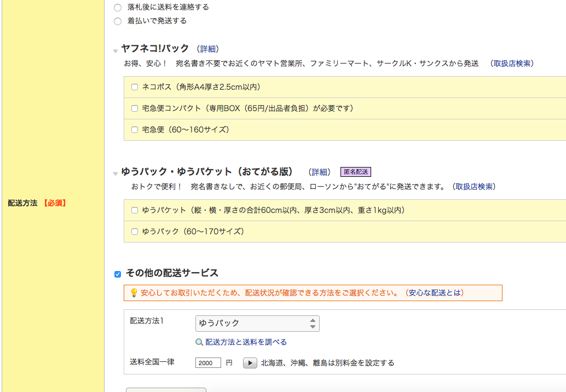Viewport: 566px width, 392px height.
Task: Open 安心な配送とは link
Action: pos(435,293)
